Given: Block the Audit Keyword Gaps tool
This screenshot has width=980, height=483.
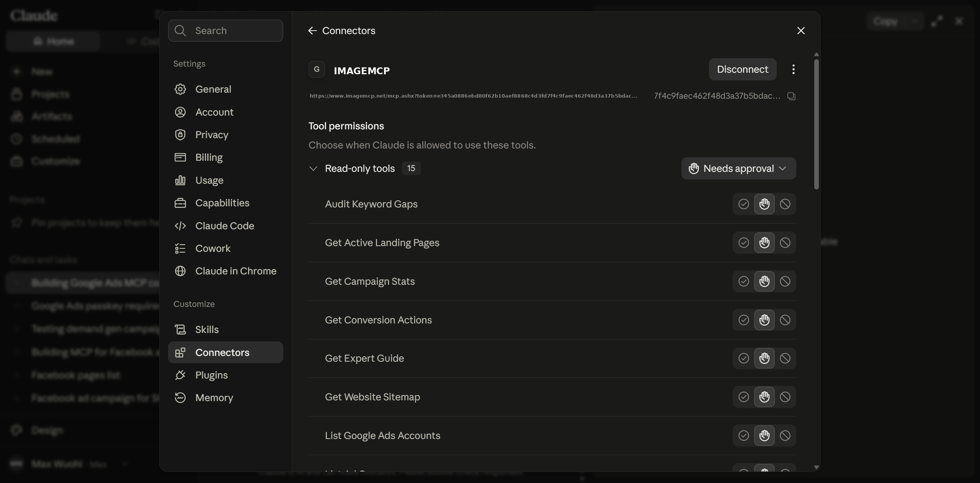Looking at the screenshot, I should (x=785, y=204).
